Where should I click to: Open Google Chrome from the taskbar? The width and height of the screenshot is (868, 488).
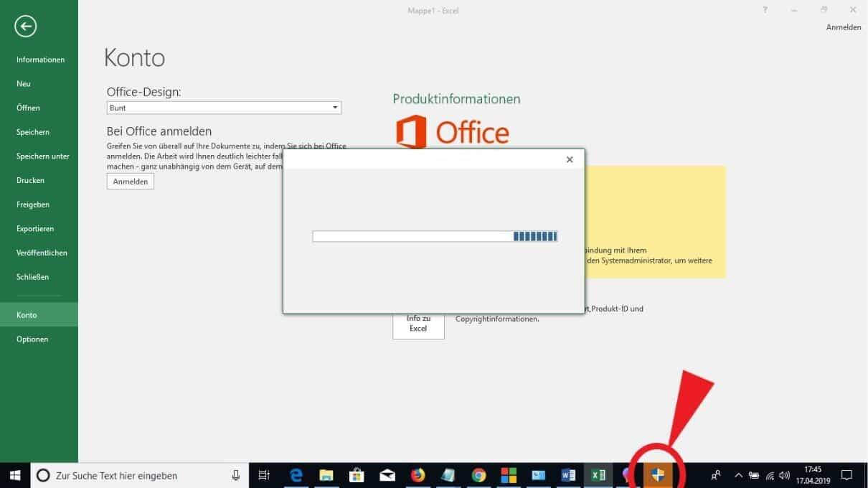[x=478, y=475]
